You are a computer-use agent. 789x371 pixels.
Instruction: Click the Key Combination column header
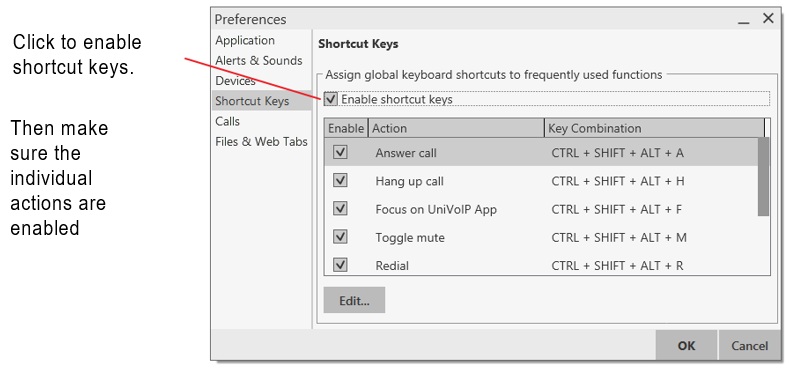coord(654,128)
